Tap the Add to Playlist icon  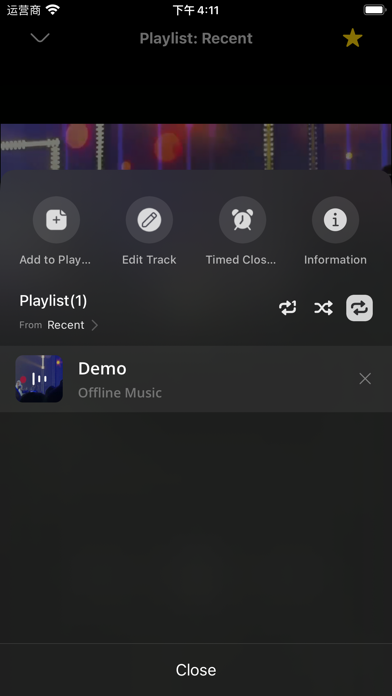click(x=56, y=220)
